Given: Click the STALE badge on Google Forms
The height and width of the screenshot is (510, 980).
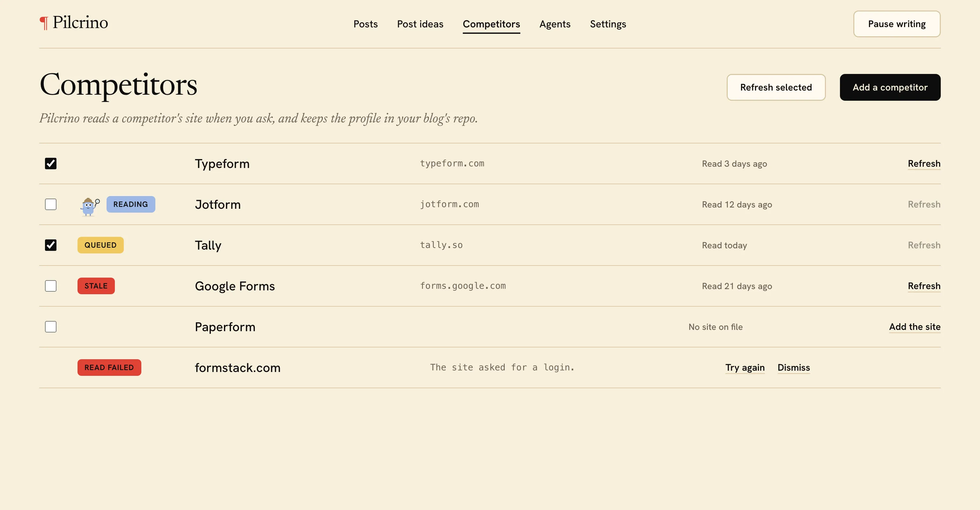Looking at the screenshot, I should pyautogui.click(x=96, y=286).
